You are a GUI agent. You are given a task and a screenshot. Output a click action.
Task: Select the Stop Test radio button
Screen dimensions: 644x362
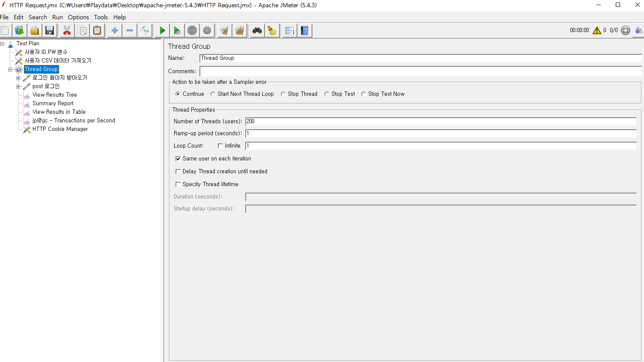point(326,94)
